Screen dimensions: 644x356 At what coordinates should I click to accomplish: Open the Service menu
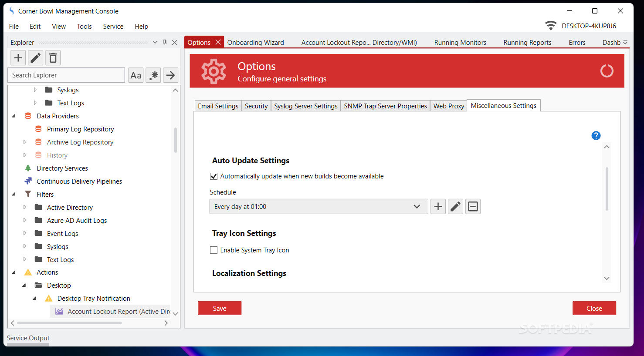[x=113, y=26]
